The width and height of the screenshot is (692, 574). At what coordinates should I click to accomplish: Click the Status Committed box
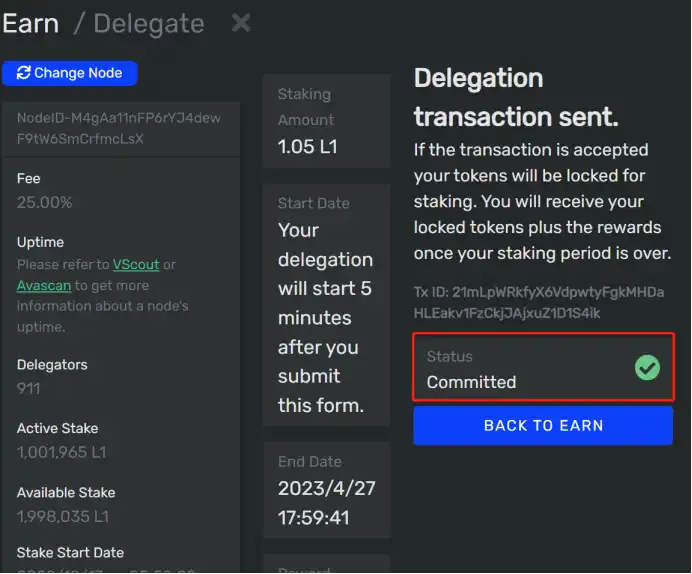[543, 367]
